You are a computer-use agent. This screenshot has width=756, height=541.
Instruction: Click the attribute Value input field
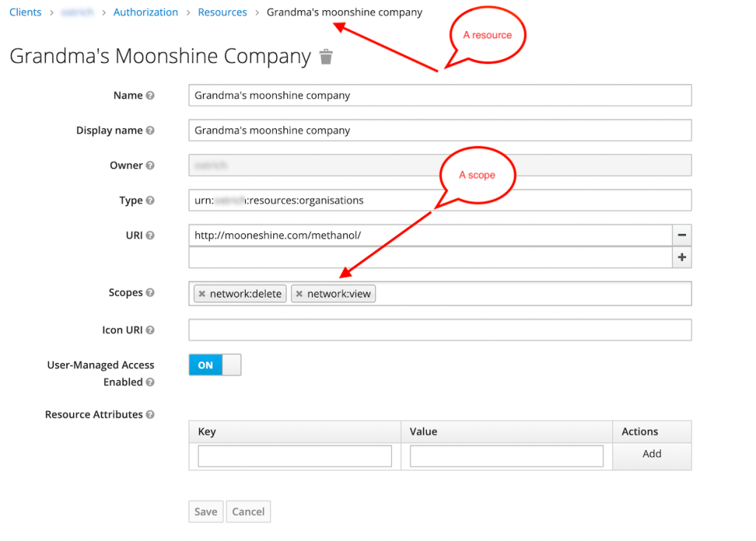(x=506, y=456)
